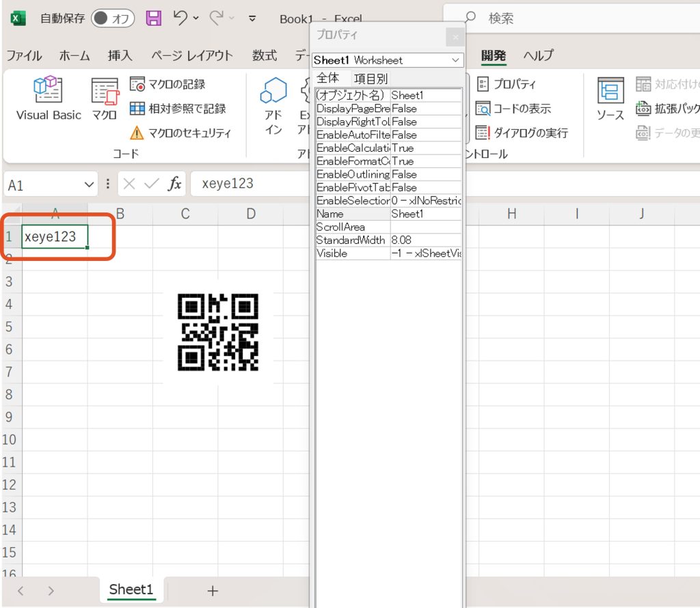Select the EnableOutlining property row

tap(388, 174)
